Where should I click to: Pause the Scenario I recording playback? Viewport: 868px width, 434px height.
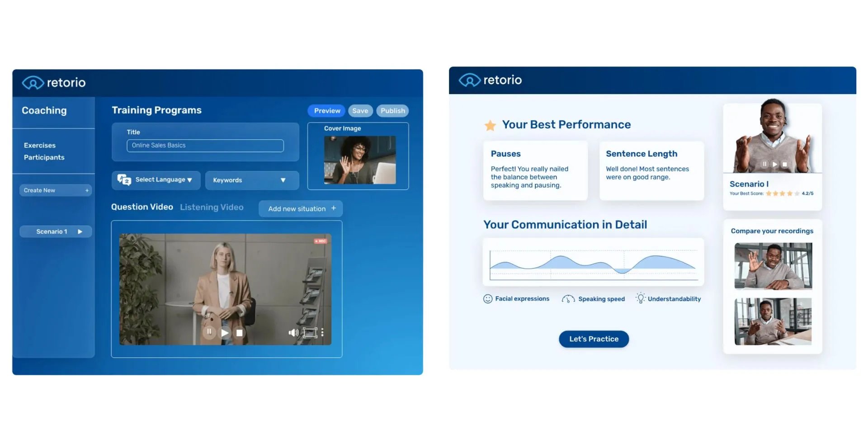point(764,164)
